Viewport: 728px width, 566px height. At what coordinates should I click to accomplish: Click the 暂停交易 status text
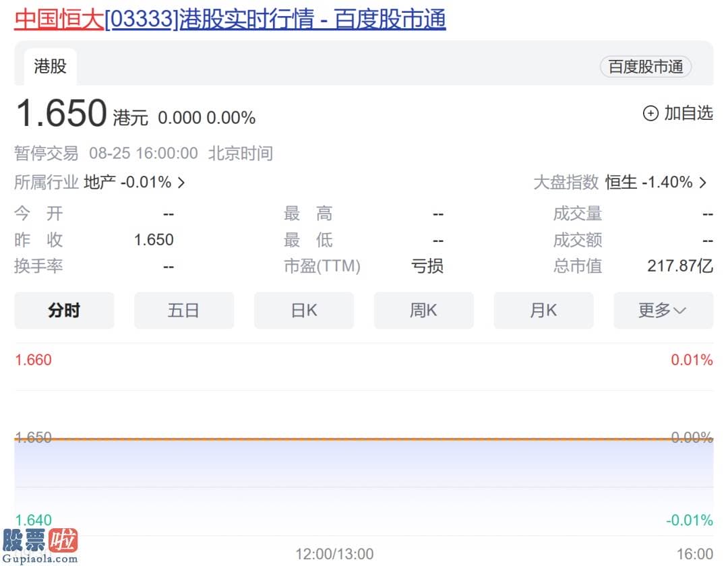(x=46, y=153)
